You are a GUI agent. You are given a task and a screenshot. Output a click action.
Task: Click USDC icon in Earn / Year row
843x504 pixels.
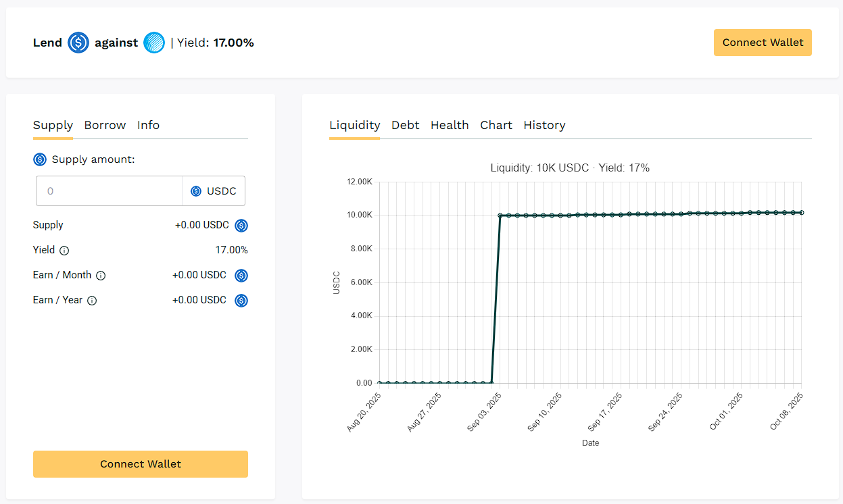click(x=241, y=301)
